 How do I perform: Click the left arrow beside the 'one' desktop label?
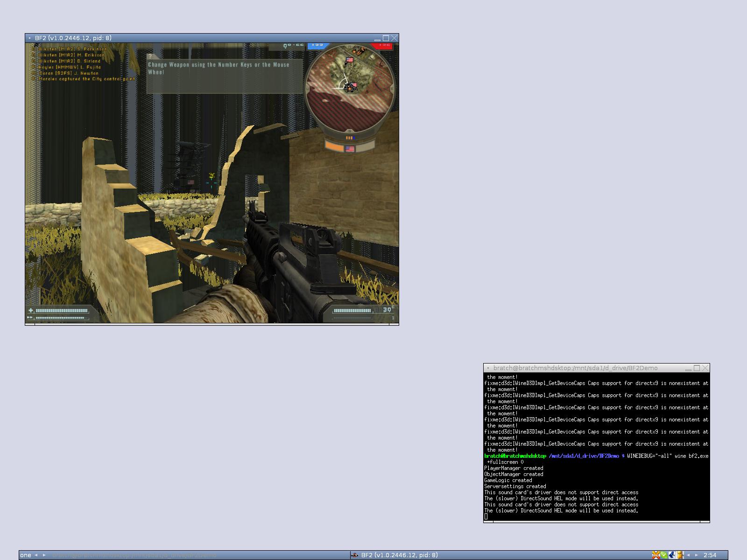[x=36, y=555]
